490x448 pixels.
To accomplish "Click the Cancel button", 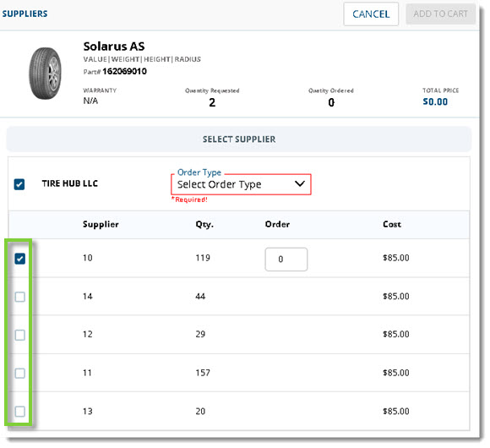I will [371, 14].
